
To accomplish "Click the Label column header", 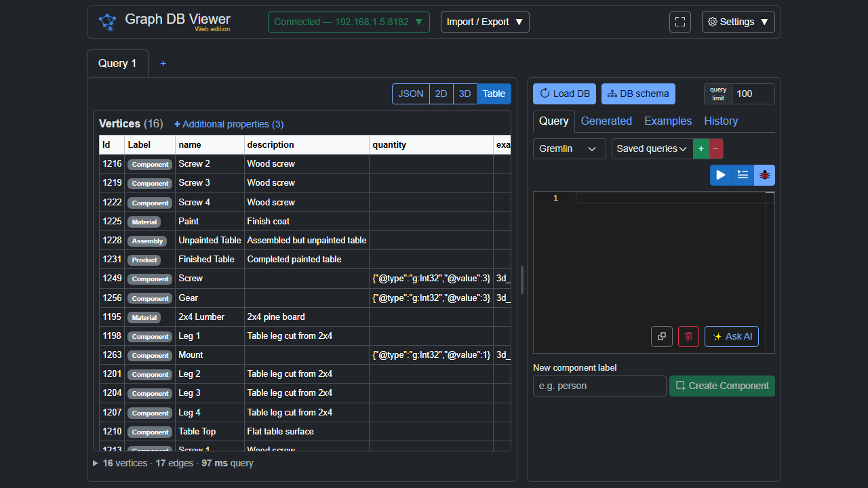I will point(150,144).
